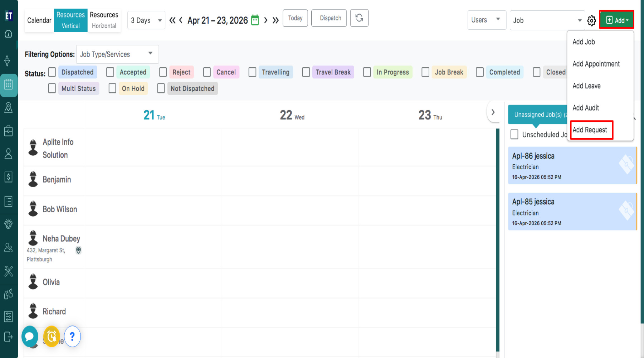This screenshot has height=358, width=644.
Task: Check the Unscheduled Jobs checkbox
Action: 514,135
